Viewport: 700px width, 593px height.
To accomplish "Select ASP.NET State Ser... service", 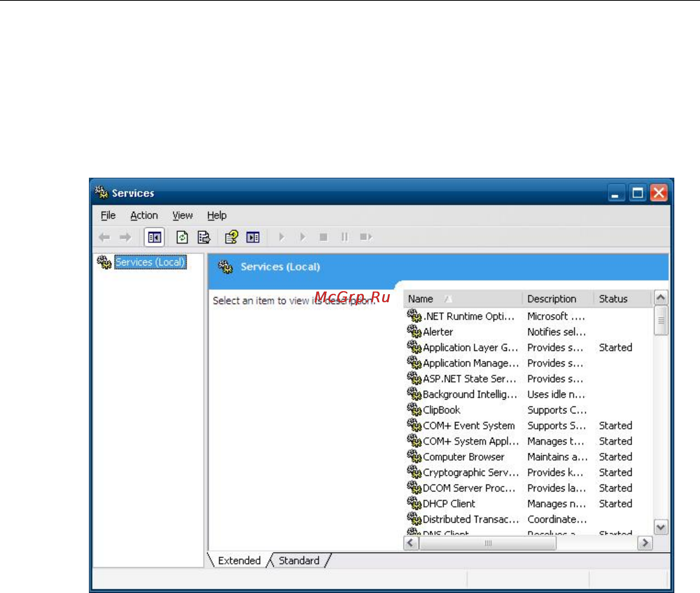I will 529,378.
